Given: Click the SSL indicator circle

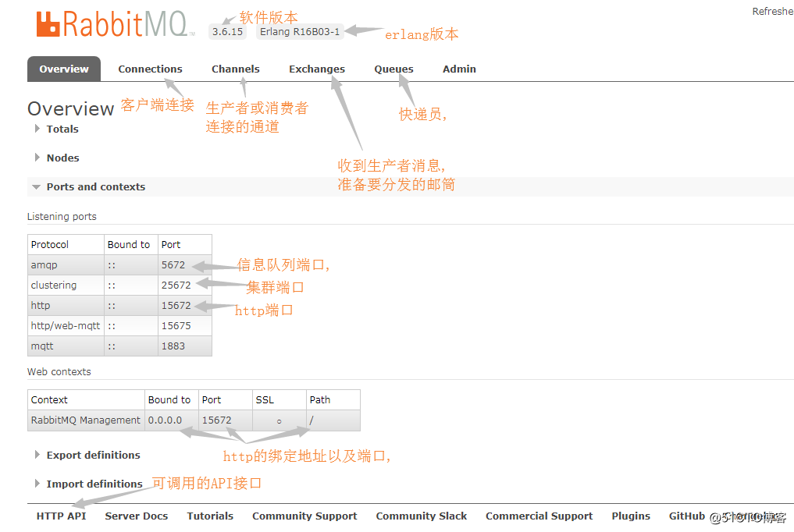Looking at the screenshot, I should pos(279,421).
